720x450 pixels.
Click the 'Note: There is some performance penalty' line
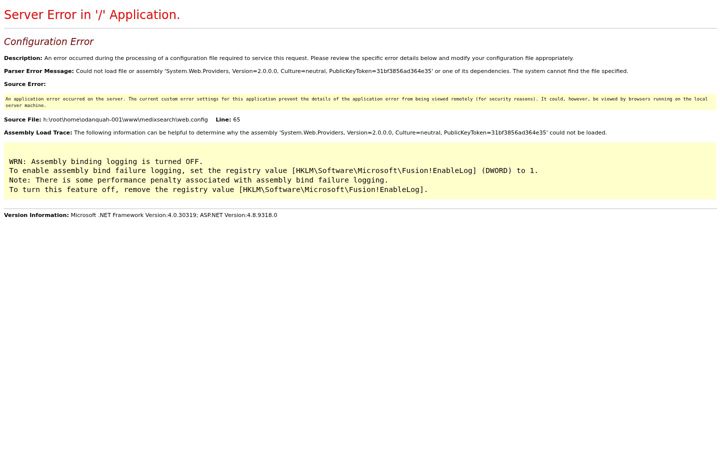[198, 180]
